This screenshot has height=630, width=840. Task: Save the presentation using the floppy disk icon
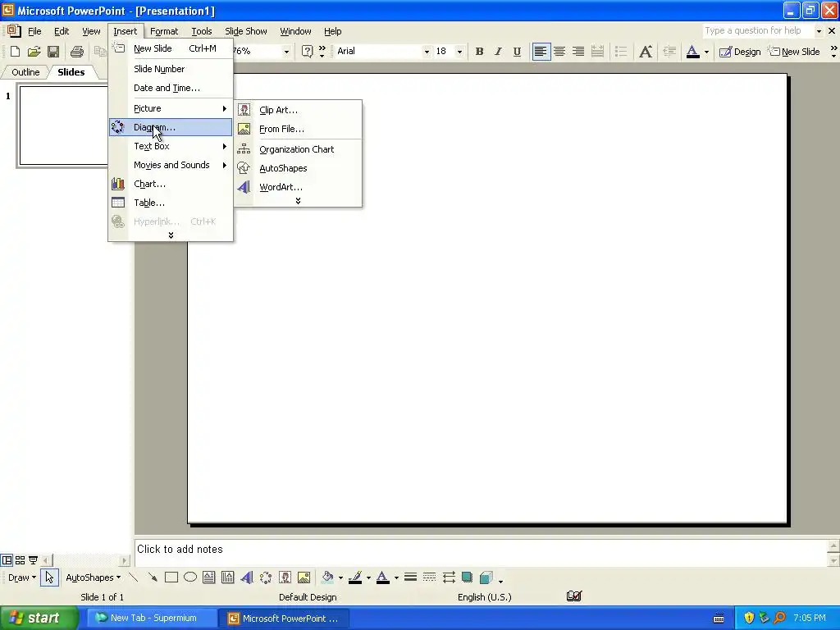coord(53,52)
